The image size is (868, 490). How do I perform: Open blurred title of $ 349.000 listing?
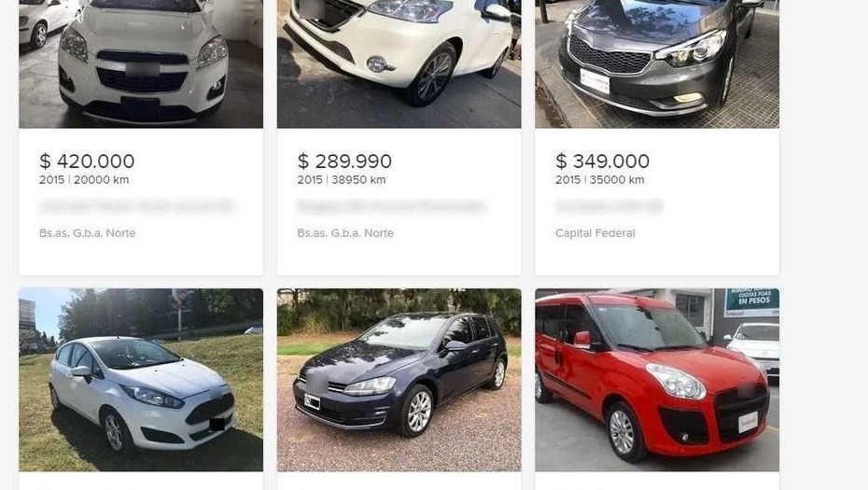609,206
